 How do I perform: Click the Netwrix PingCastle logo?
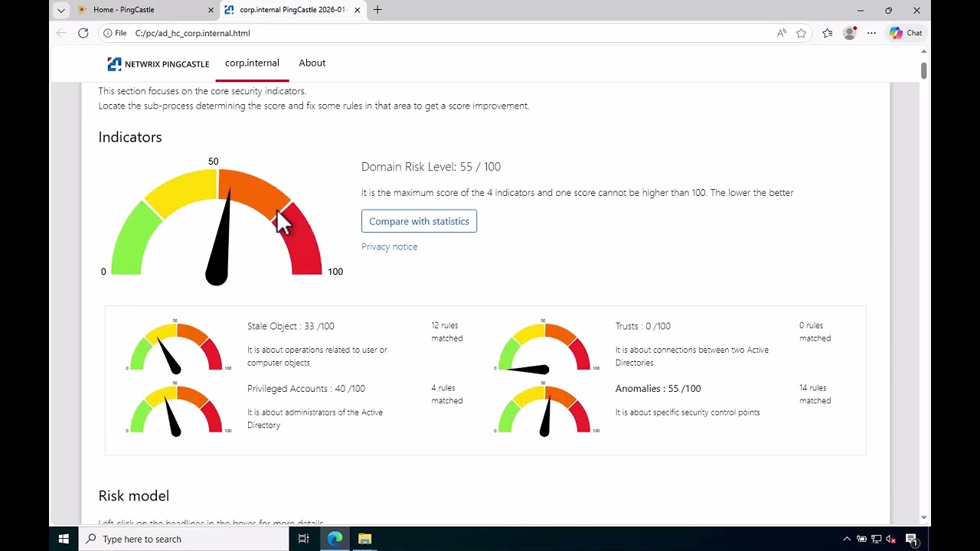[x=158, y=64]
